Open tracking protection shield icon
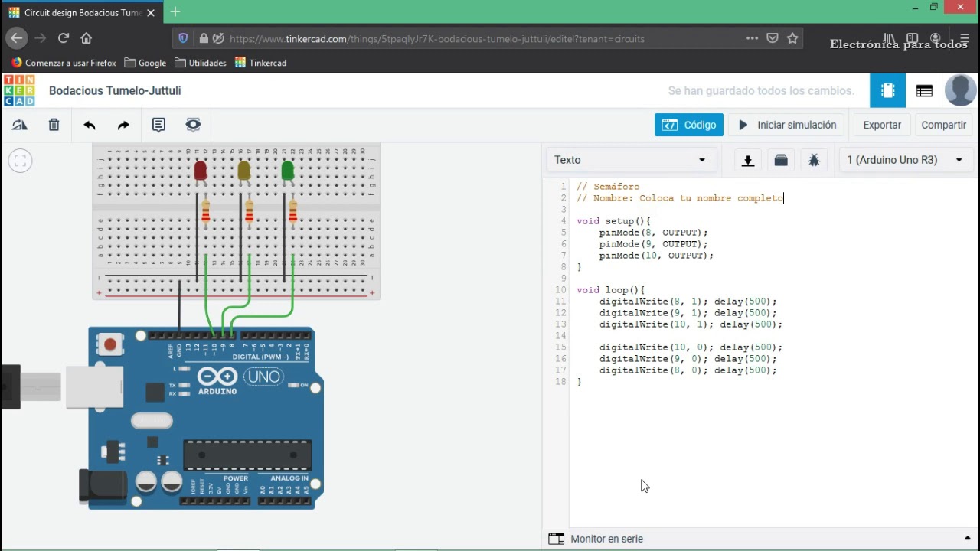The image size is (980, 551). [183, 38]
